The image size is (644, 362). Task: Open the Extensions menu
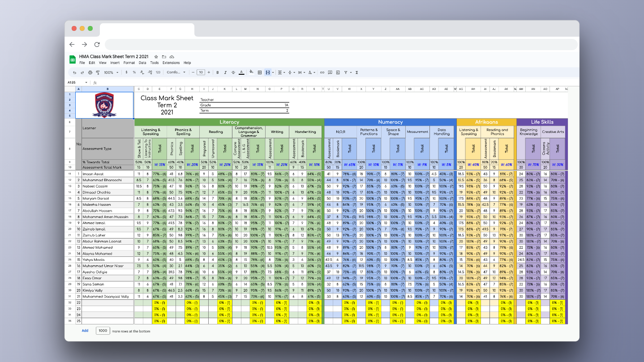[171, 63]
